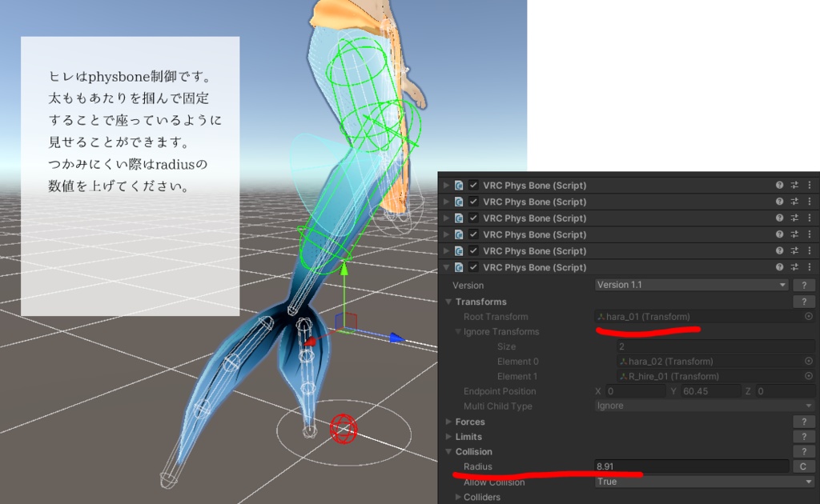Click the Ignore Transforms Size field
The height and width of the screenshot is (504, 820).
pyautogui.click(x=715, y=346)
